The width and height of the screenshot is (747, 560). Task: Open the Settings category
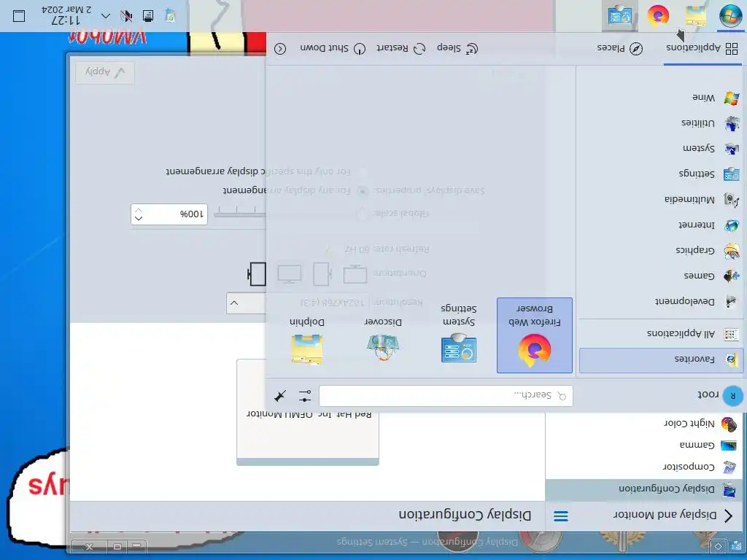point(660,174)
